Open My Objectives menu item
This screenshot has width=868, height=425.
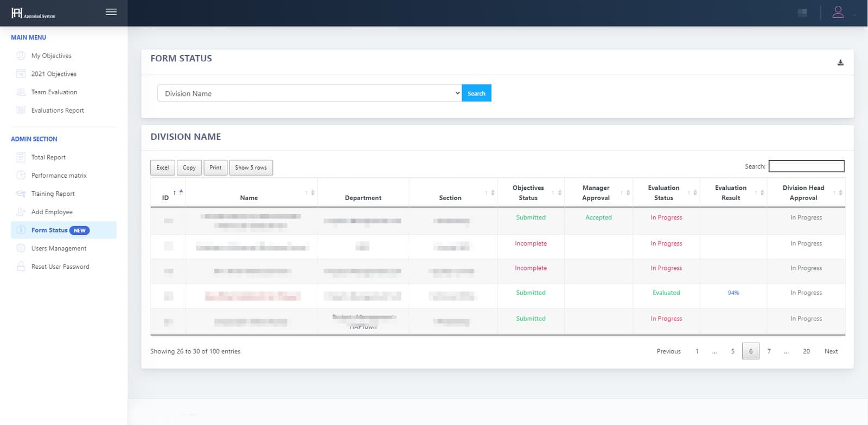[x=51, y=55]
